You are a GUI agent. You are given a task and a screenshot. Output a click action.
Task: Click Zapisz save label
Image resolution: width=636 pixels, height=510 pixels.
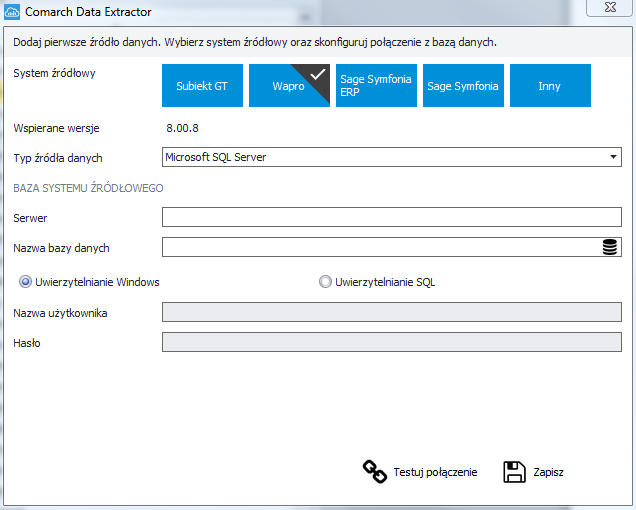click(548, 472)
